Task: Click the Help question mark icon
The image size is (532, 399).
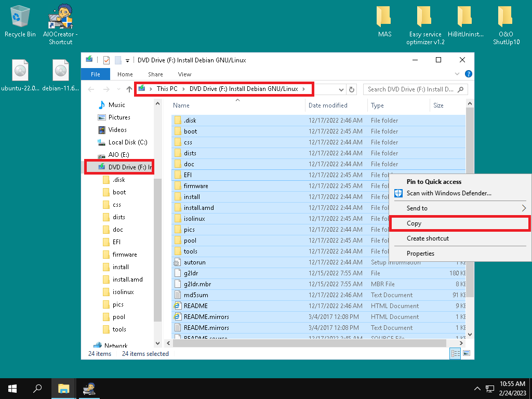Action: [468, 74]
